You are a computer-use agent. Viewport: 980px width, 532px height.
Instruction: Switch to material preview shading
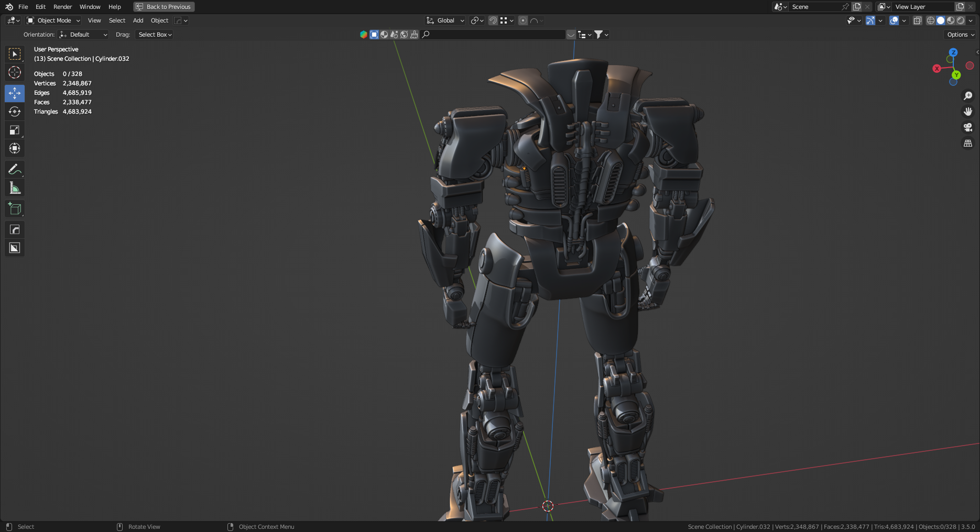pos(951,20)
